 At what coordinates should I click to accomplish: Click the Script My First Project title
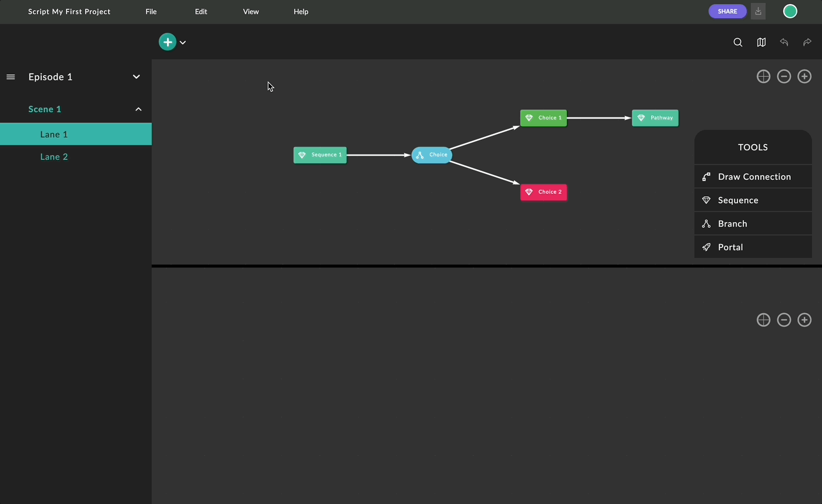[69, 11]
